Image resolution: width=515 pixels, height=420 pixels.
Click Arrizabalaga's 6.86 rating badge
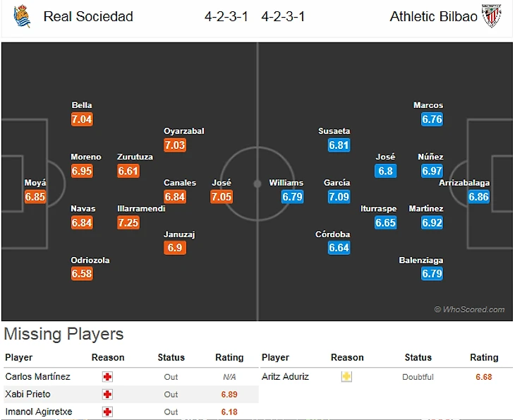478,197
